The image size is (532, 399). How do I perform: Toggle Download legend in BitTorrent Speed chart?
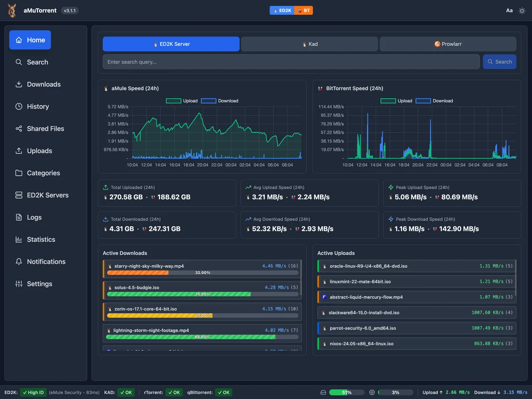click(x=434, y=101)
